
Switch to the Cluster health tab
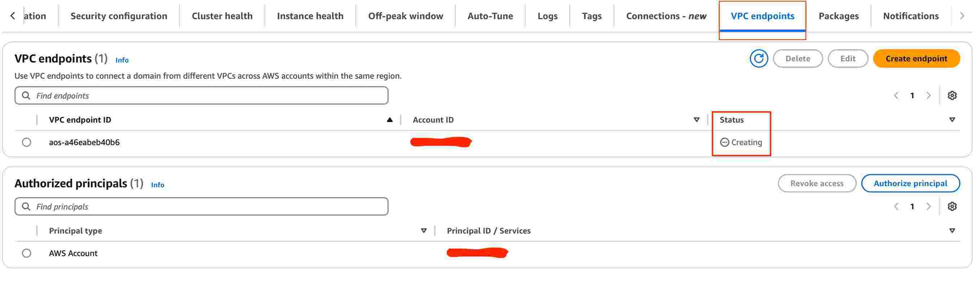click(x=222, y=16)
